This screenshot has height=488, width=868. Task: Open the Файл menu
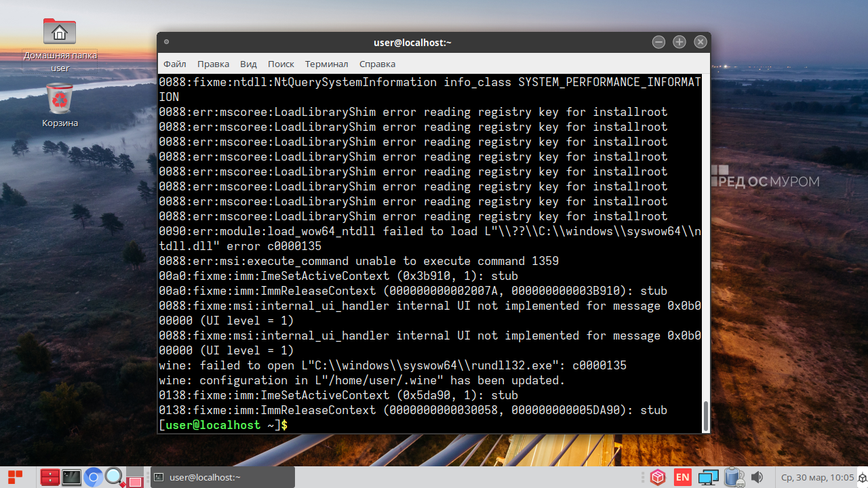tap(174, 64)
